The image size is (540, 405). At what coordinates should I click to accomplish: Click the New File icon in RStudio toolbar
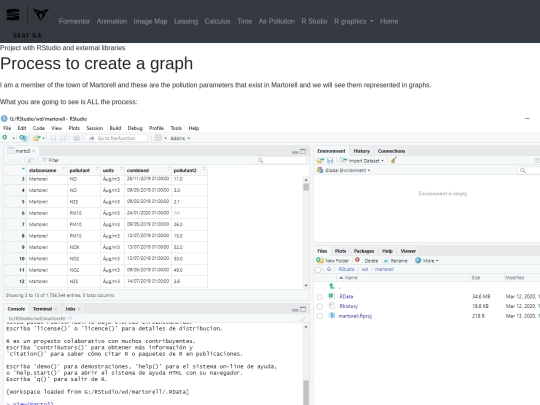pyautogui.click(x=5, y=138)
